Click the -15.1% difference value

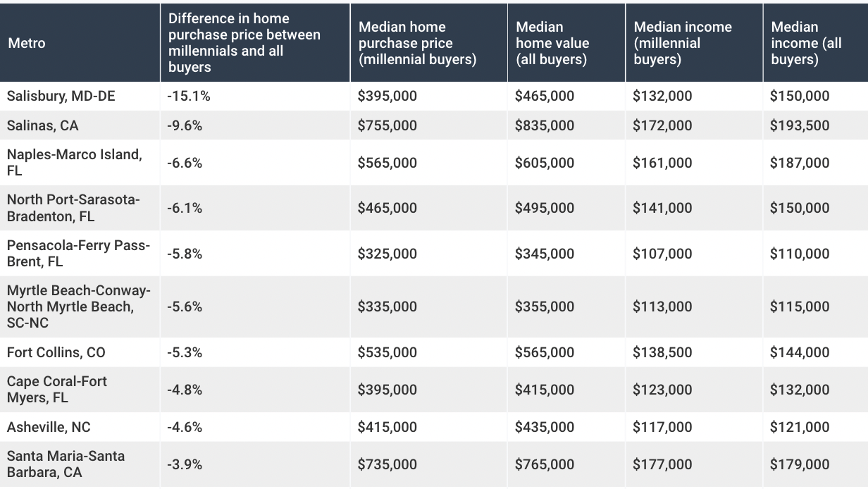click(189, 96)
